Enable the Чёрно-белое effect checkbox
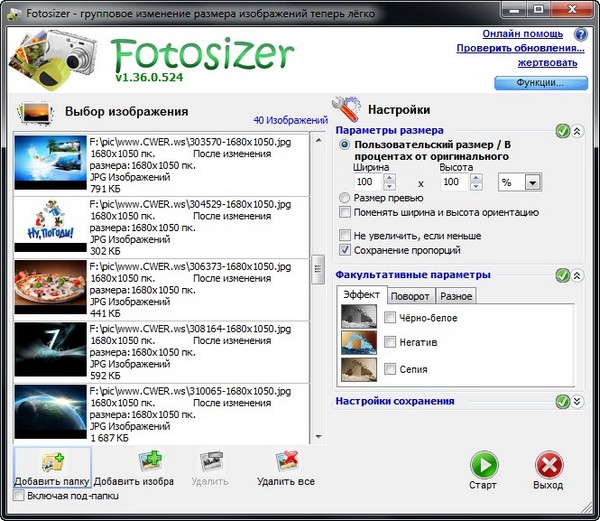The image size is (600, 521). click(x=390, y=317)
